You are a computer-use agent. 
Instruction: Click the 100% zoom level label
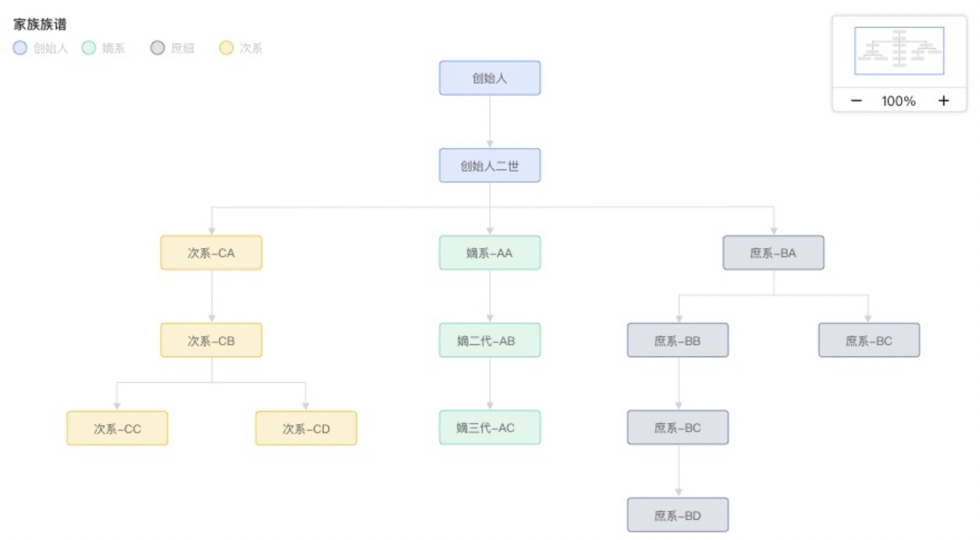pos(898,101)
